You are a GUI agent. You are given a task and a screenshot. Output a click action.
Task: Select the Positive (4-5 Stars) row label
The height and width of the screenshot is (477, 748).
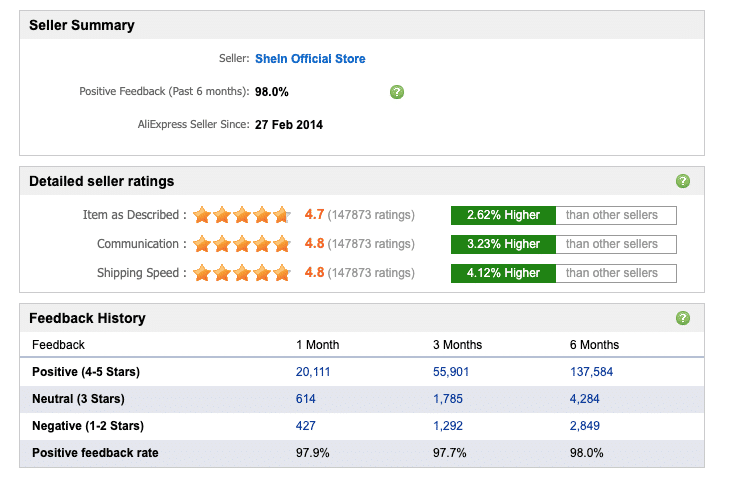coord(86,372)
